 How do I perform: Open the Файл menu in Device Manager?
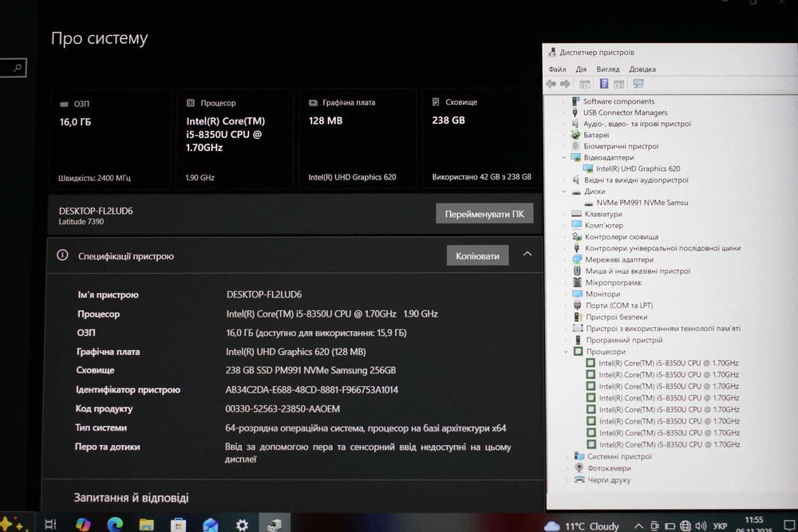pyautogui.click(x=557, y=69)
